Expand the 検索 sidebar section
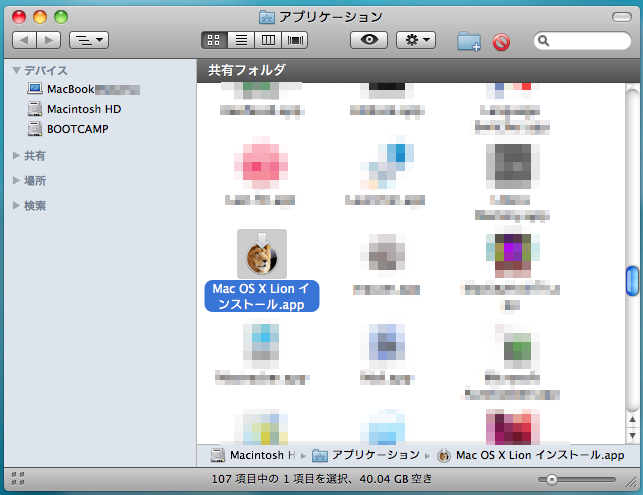The width and height of the screenshot is (643, 495). pyautogui.click(x=16, y=205)
